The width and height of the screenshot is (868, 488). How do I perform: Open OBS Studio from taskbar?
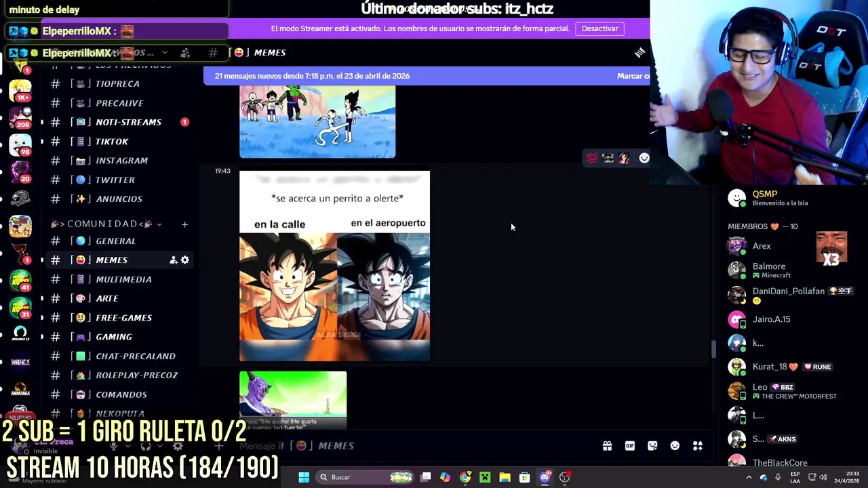pyautogui.click(x=565, y=477)
